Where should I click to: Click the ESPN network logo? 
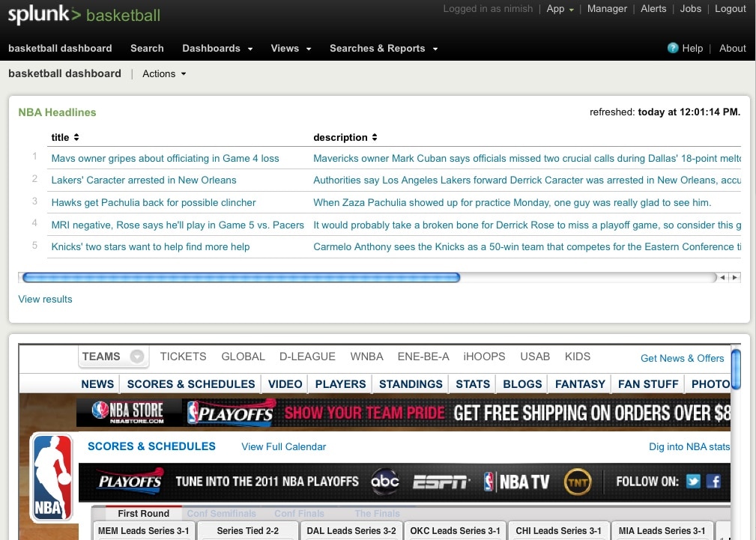coord(441,482)
